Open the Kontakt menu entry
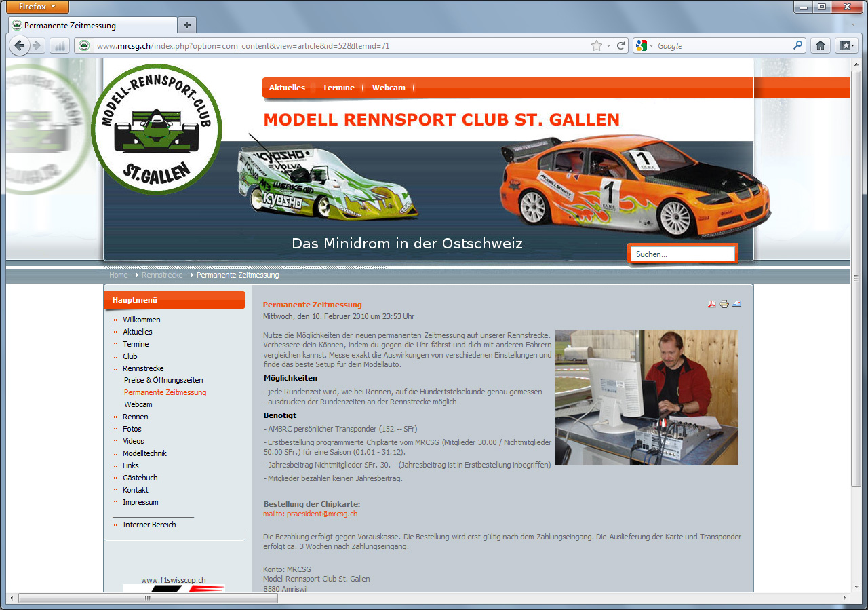Screen dimensions: 868x610 (x=136, y=490)
